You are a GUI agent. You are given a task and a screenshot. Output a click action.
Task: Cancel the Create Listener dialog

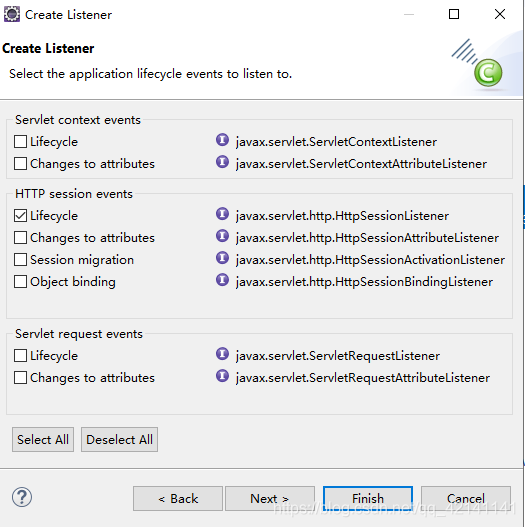(x=466, y=498)
